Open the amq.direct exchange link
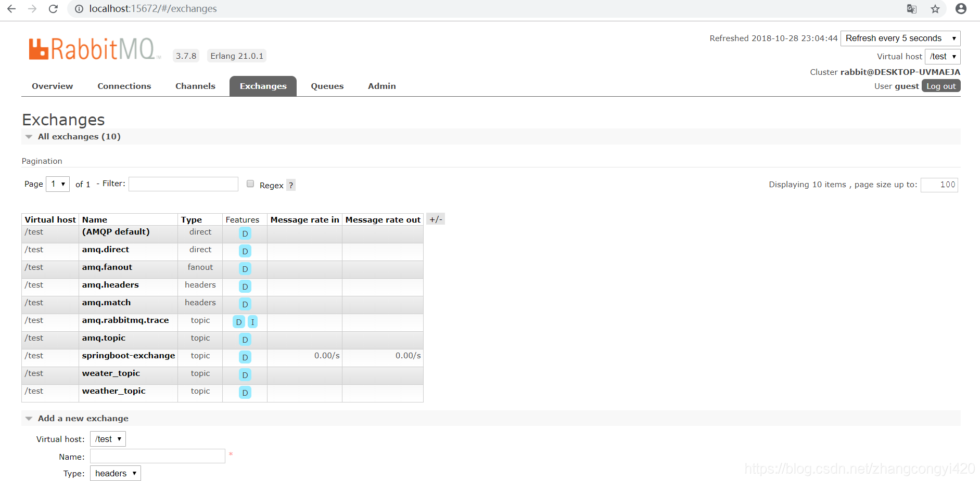The width and height of the screenshot is (980, 481). [106, 250]
